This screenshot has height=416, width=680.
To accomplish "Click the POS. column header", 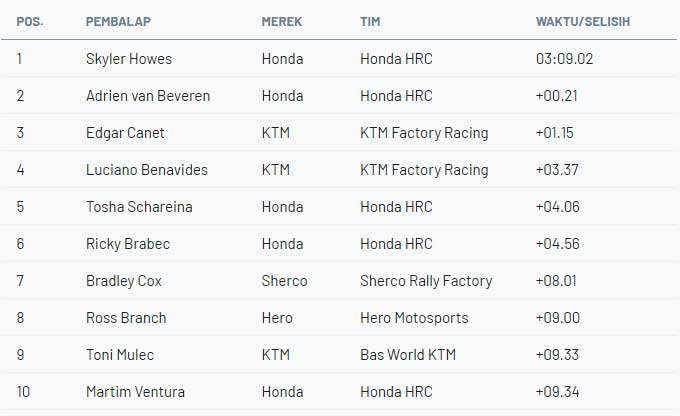I will coord(29,21).
